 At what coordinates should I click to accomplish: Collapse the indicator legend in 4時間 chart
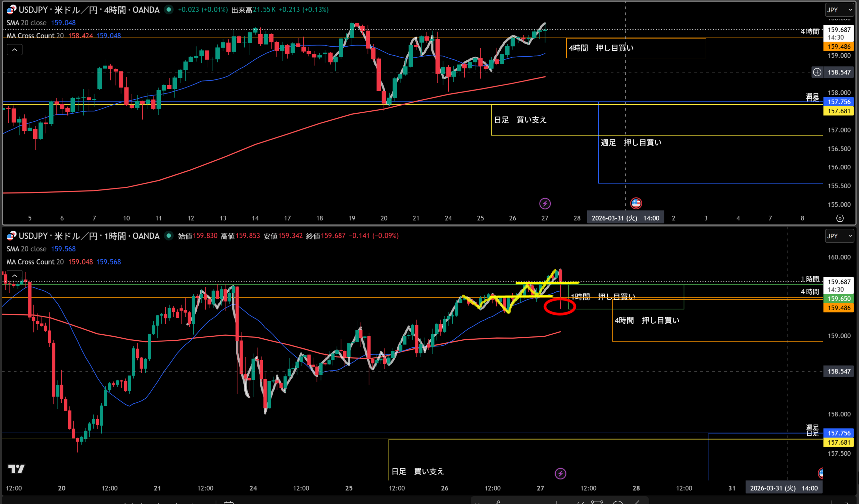[15, 50]
